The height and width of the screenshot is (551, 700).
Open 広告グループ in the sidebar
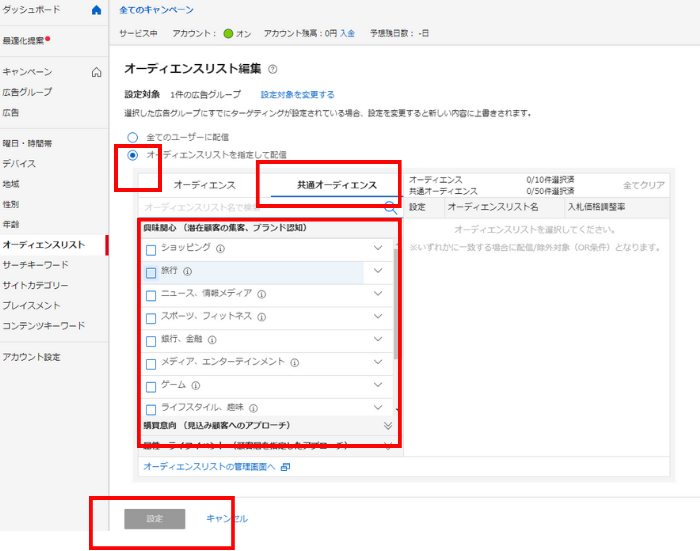[27, 92]
